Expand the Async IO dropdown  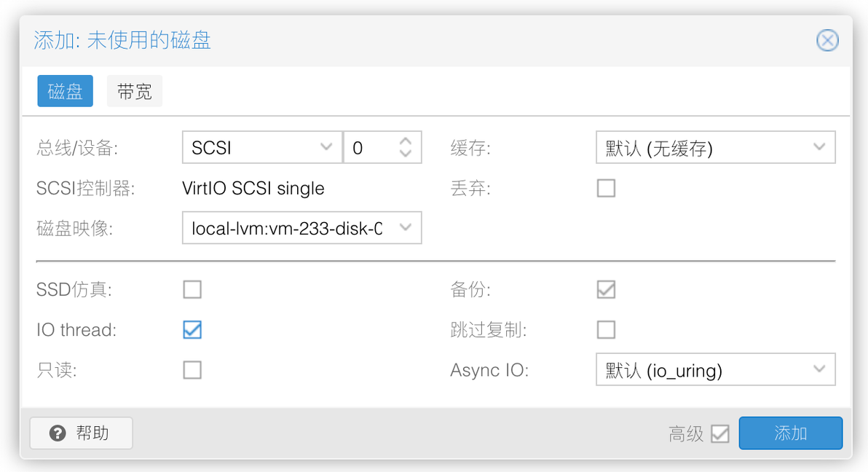click(819, 370)
